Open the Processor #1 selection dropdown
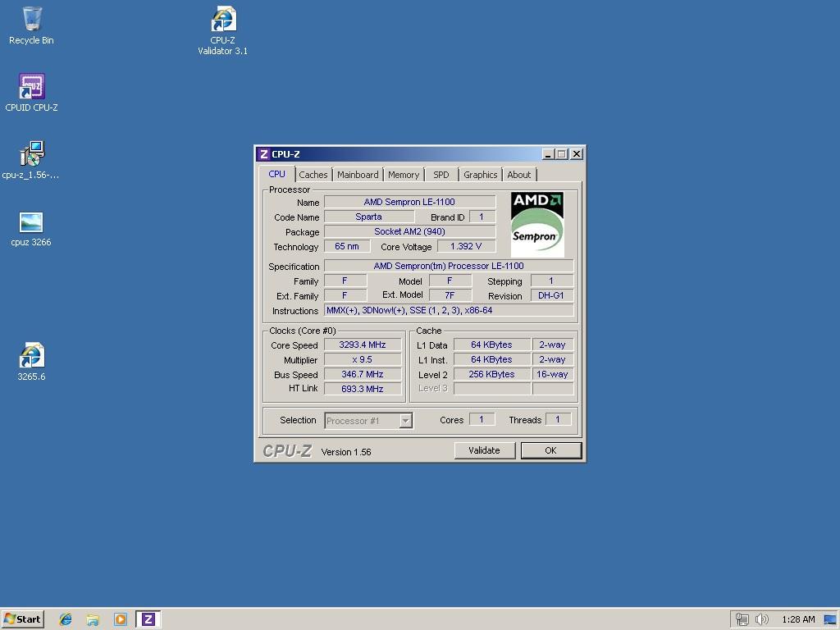The height and width of the screenshot is (630, 840). (x=368, y=421)
